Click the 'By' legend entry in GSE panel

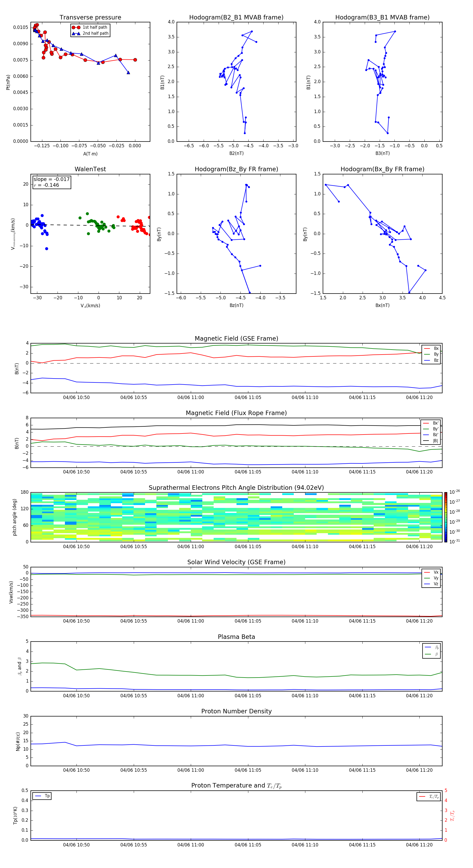(431, 354)
